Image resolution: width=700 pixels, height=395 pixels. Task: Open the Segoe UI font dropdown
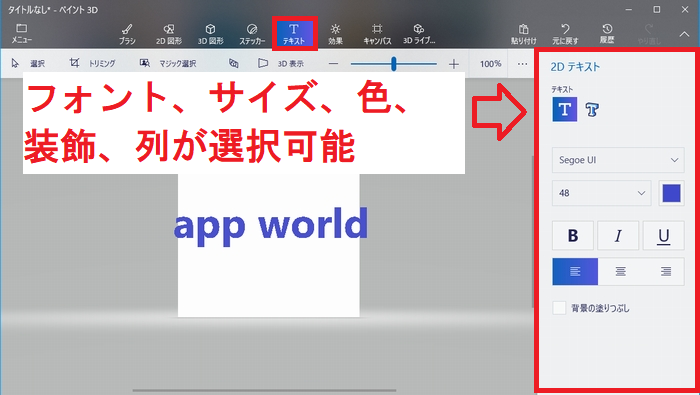point(618,160)
